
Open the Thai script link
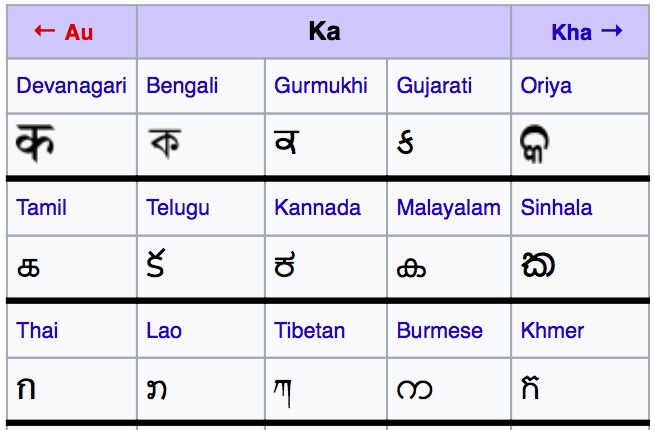click(37, 330)
